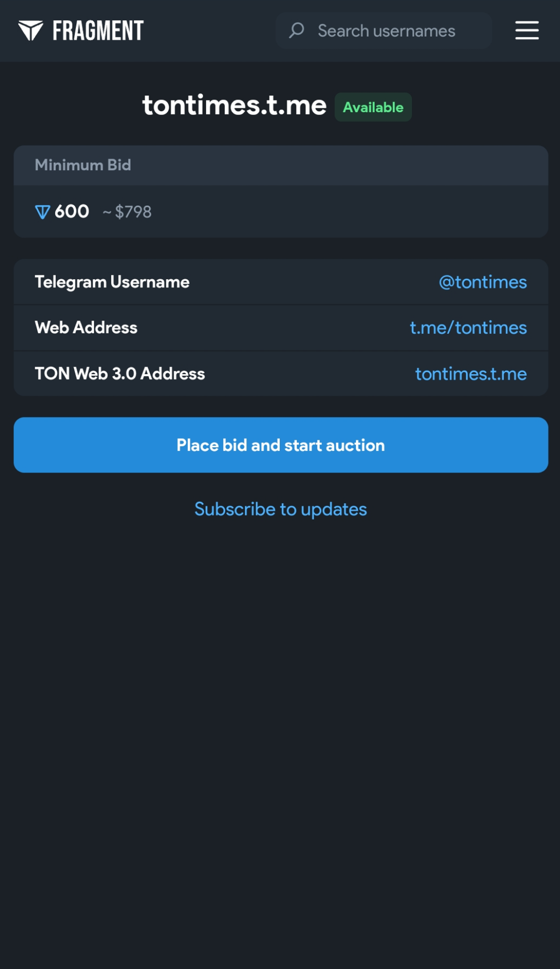Click the green Available status badge
This screenshot has width=560, height=969.
pos(372,107)
